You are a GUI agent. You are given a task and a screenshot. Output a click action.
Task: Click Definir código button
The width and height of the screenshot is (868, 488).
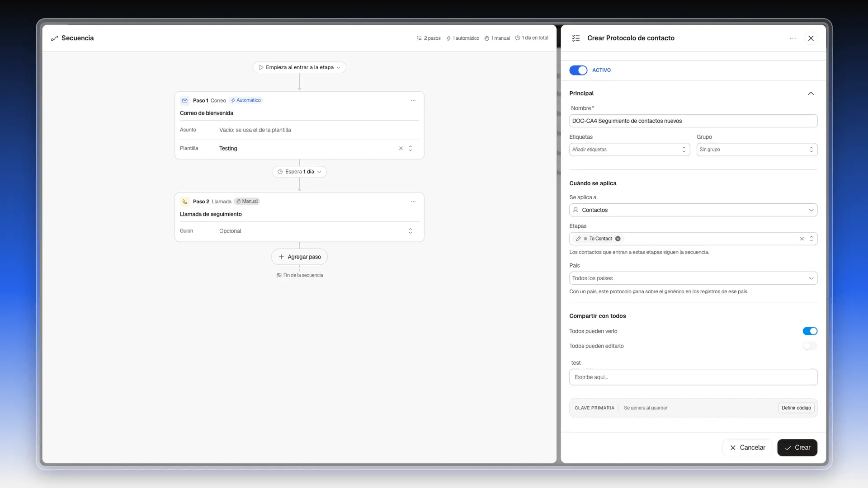(x=796, y=408)
